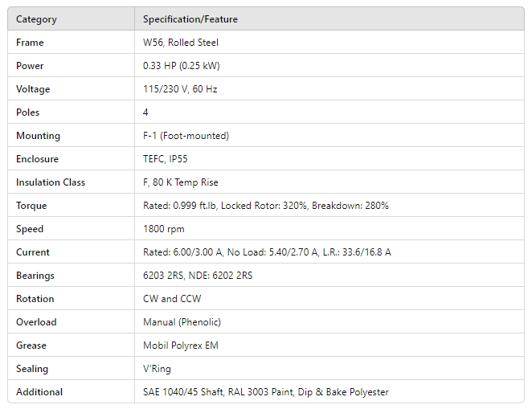The height and width of the screenshot is (409, 532).
Task: Select the Frame row label
Action: (30, 43)
